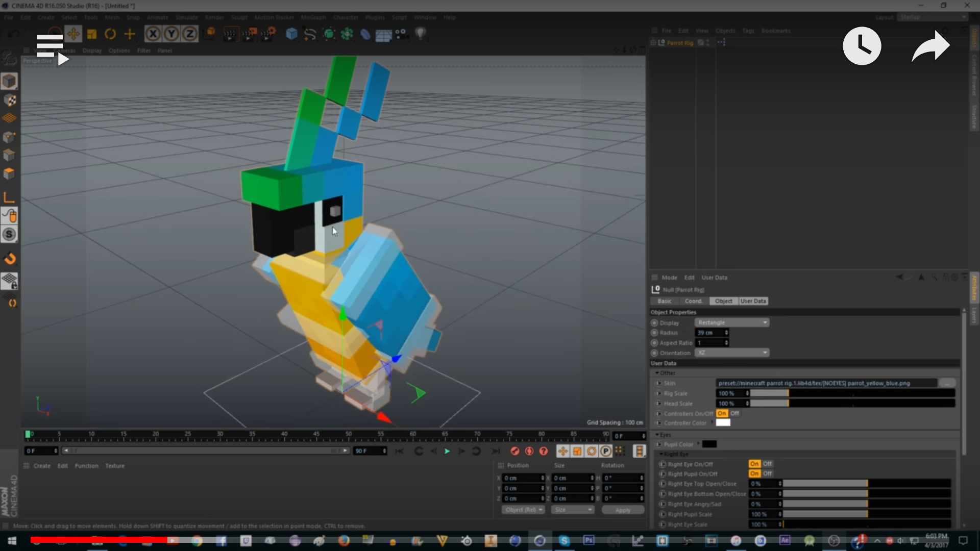Open the Size mode dropdown
Image resolution: width=980 pixels, height=551 pixels.
point(573,510)
